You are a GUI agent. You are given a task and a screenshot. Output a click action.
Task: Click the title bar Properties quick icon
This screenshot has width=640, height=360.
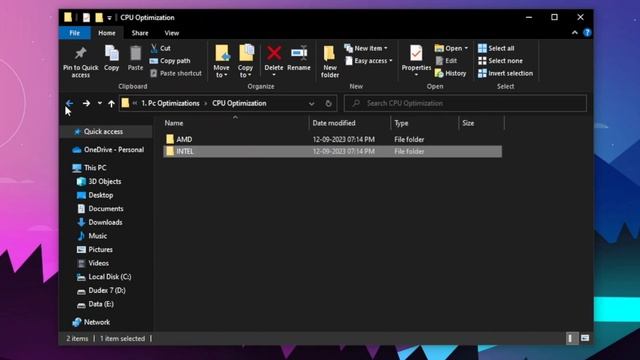coord(86,18)
